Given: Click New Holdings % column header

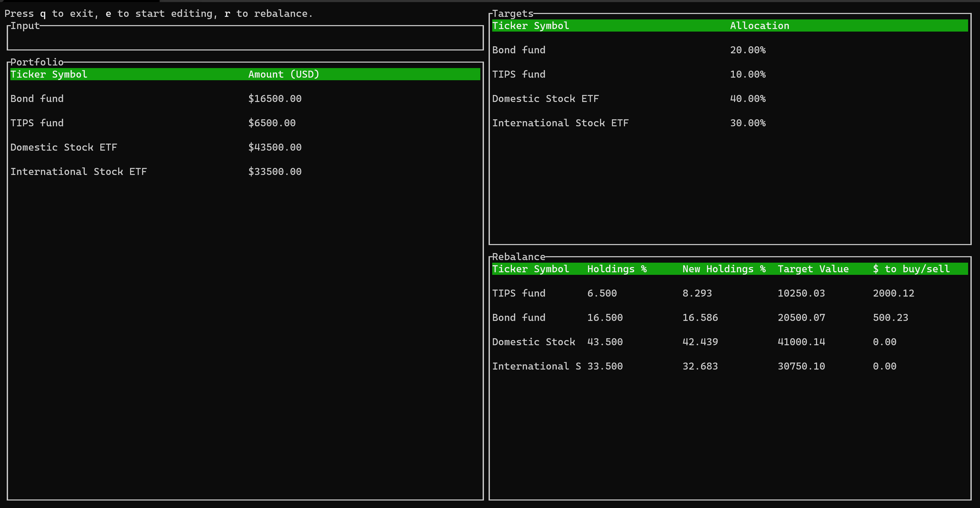Looking at the screenshot, I should coord(724,269).
